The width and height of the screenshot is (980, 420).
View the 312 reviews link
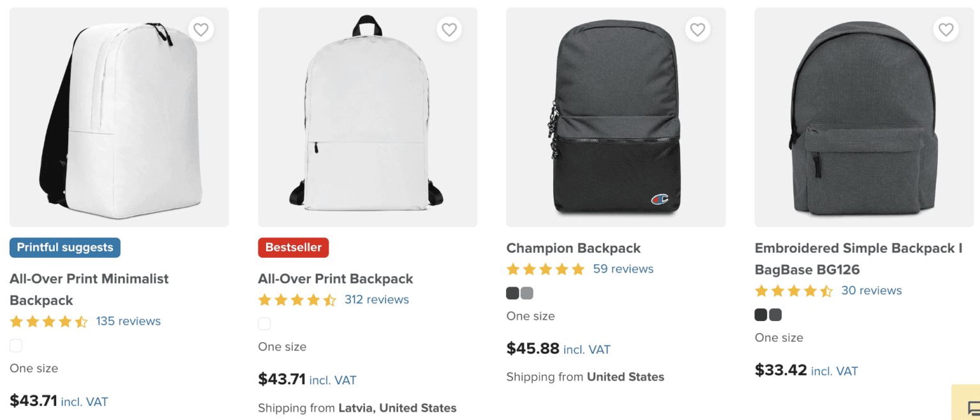tap(377, 299)
